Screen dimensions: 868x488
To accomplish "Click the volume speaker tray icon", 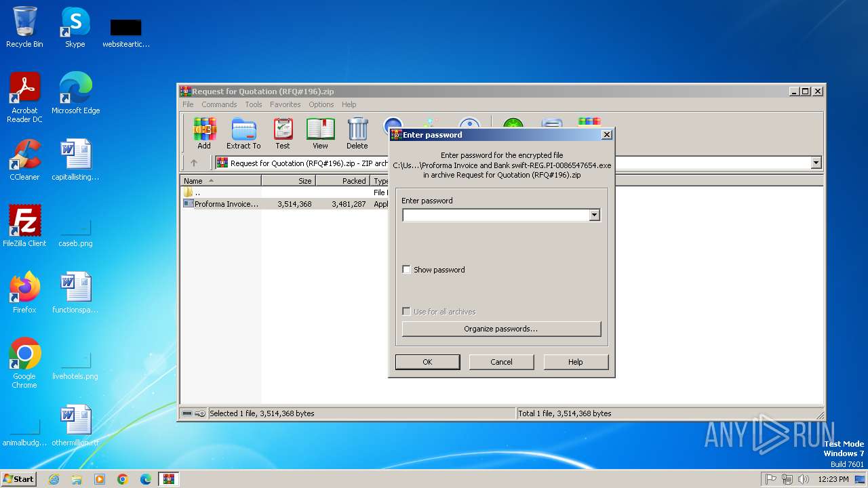I will pyautogui.click(x=804, y=479).
